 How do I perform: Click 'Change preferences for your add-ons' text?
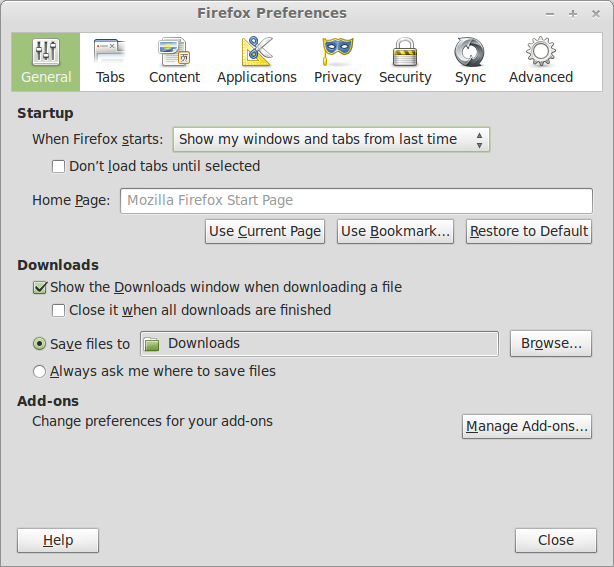[152, 421]
